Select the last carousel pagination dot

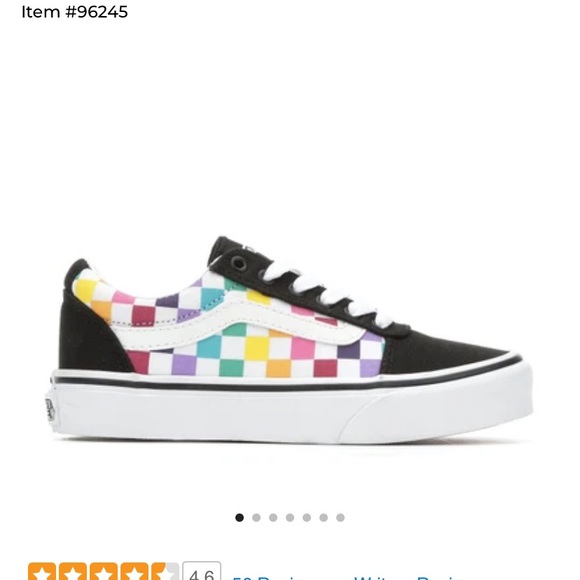pos(340,517)
